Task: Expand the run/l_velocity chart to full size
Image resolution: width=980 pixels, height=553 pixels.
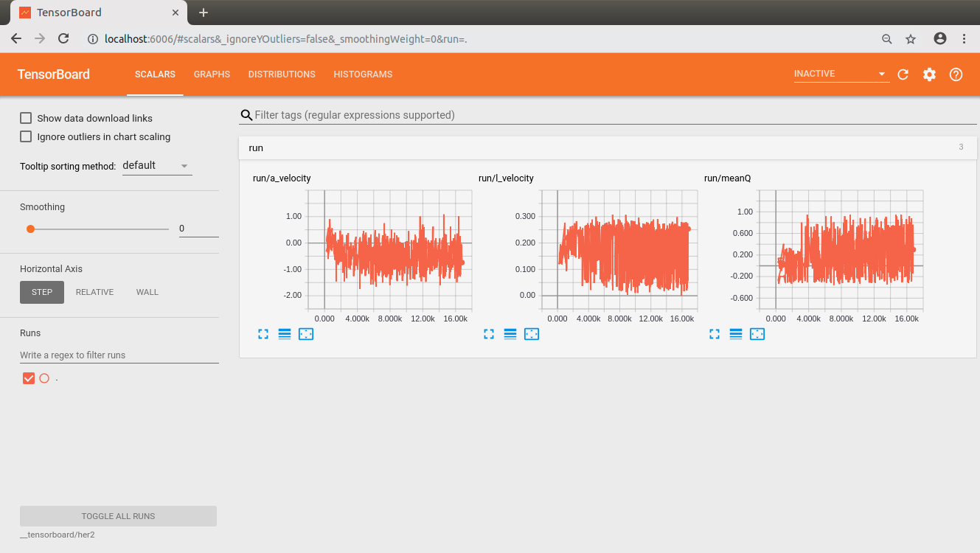Action: 489,334
